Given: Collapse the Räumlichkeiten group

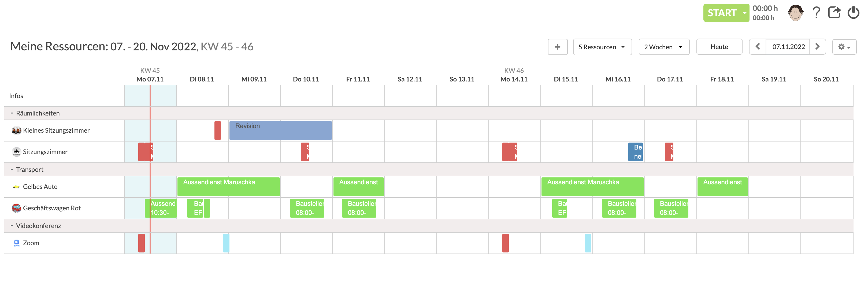Looking at the screenshot, I should coord(12,113).
